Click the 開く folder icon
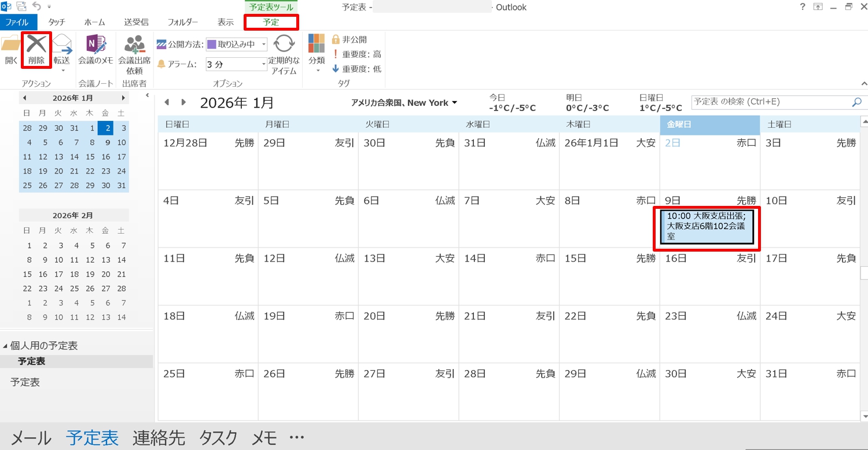This screenshot has height=450, width=868. [x=10, y=45]
